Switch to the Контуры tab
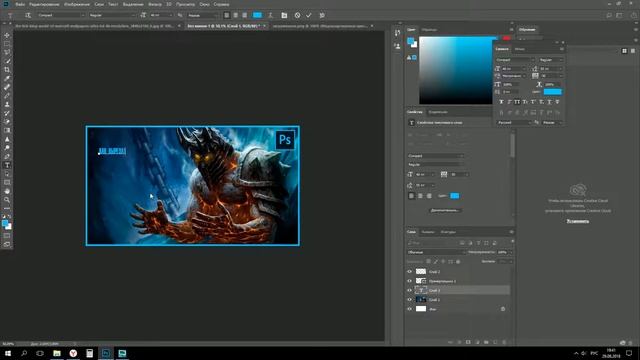Image resolution: width=640 pixels, height=360 pixels. pos(448,232)
